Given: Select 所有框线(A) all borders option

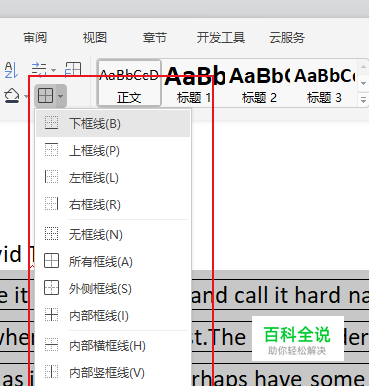Looking at the screenshot, I should (113, 261).
